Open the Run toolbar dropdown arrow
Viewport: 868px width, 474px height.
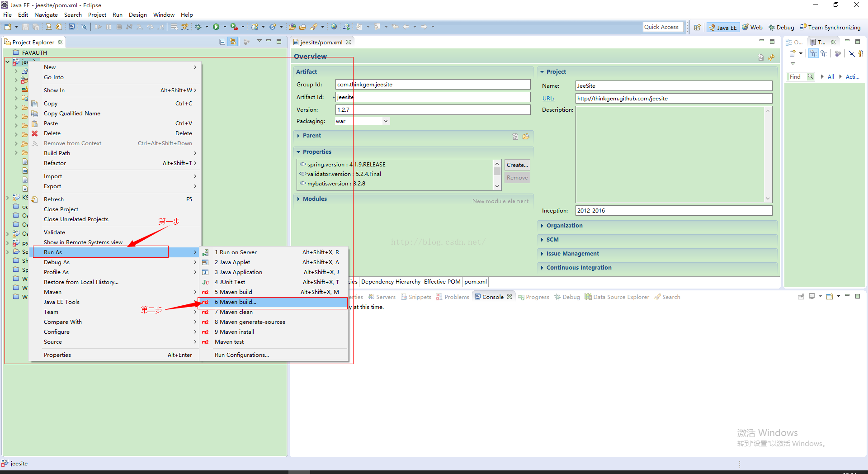click(225, 27)
